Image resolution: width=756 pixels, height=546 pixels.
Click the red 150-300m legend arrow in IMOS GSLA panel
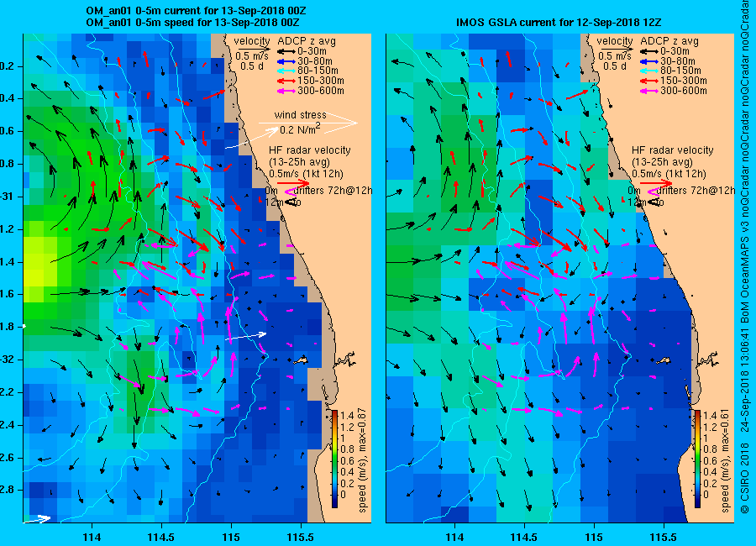649,81
